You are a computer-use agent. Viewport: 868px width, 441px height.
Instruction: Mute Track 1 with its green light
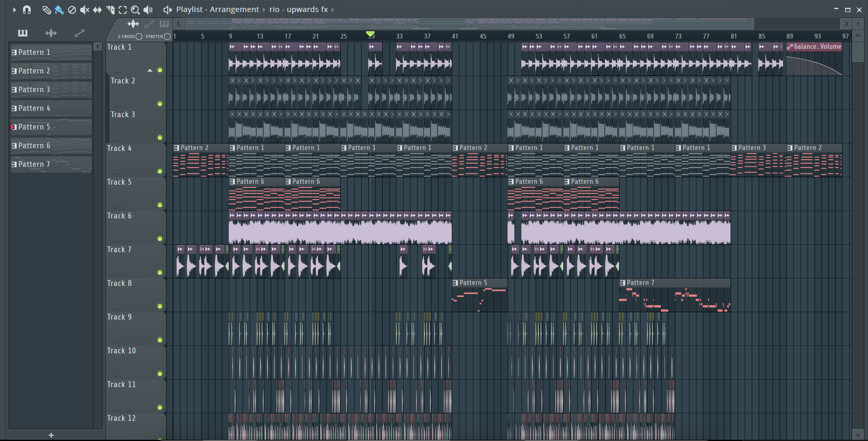[x=160, y=70]
